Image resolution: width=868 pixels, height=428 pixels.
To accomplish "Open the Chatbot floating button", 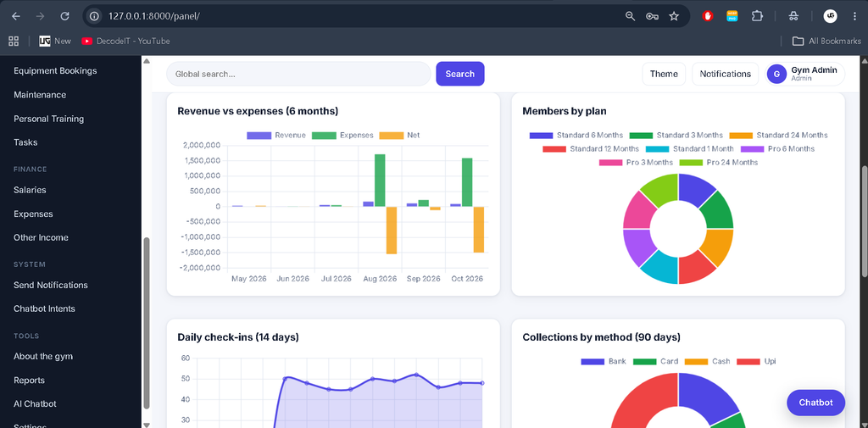I will click(x=815, y=403).
